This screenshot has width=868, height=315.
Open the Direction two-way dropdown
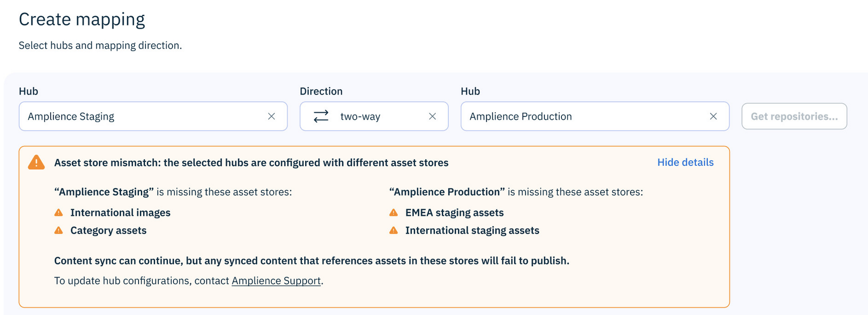point(374,116)
